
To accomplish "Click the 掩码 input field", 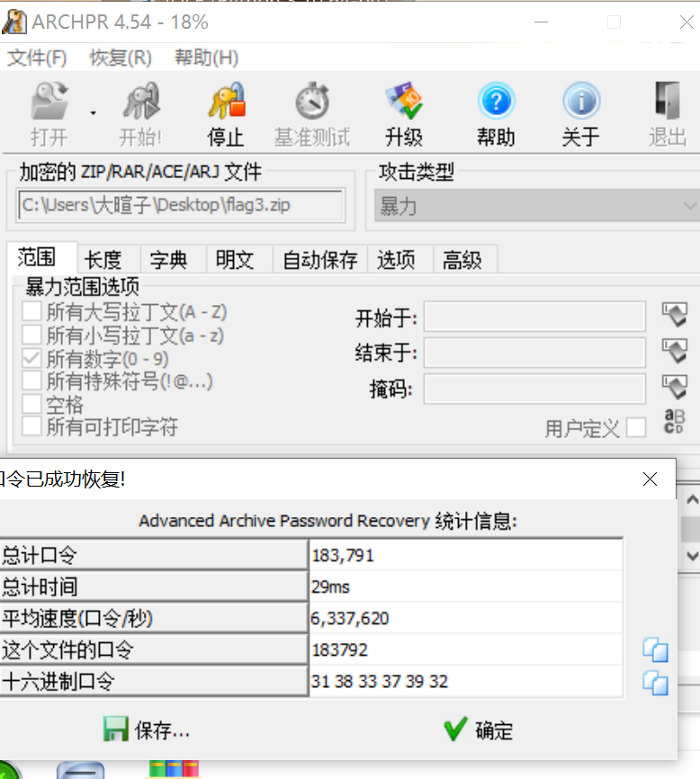I will (x=534, y=389).
